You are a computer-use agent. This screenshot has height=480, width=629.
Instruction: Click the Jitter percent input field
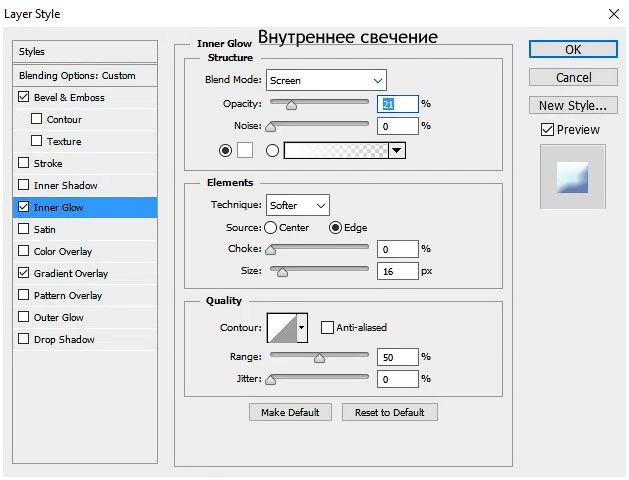pos(398,379)
